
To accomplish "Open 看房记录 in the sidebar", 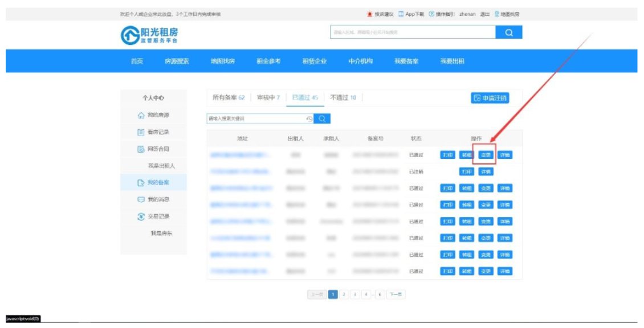I will (x=154, y=132).
